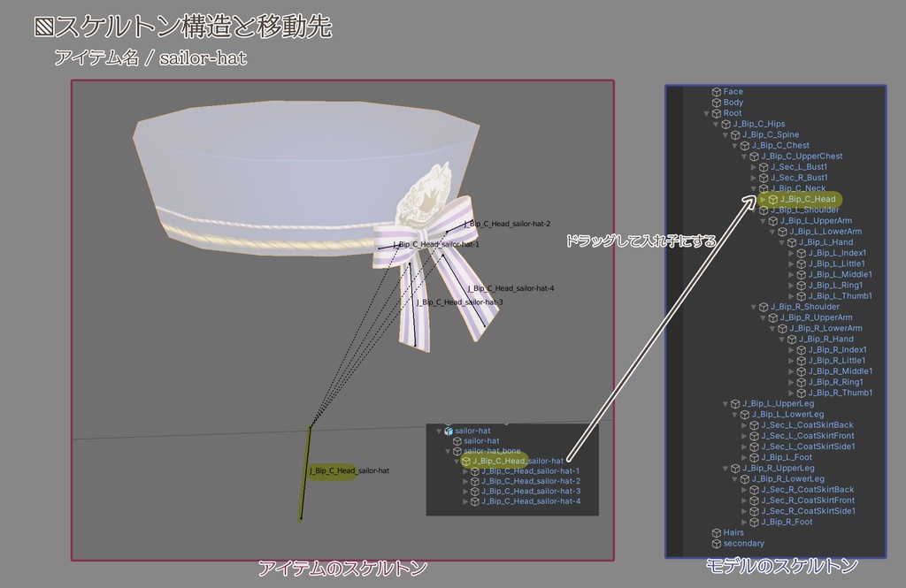Collapse the J_Bip_R_UpperLeg arrow
This screenshot has height=588, width=906.
click(x=726, y=469)
